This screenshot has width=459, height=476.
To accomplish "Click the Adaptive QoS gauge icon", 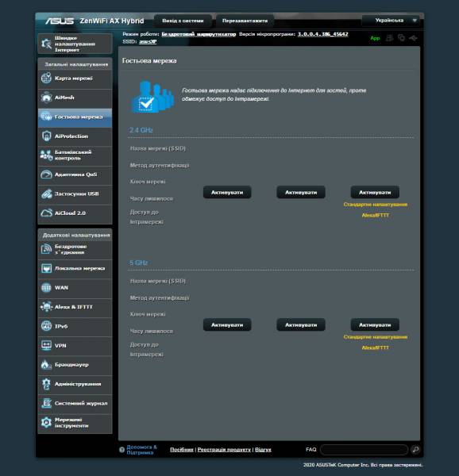I will click(x=46, y=175).
